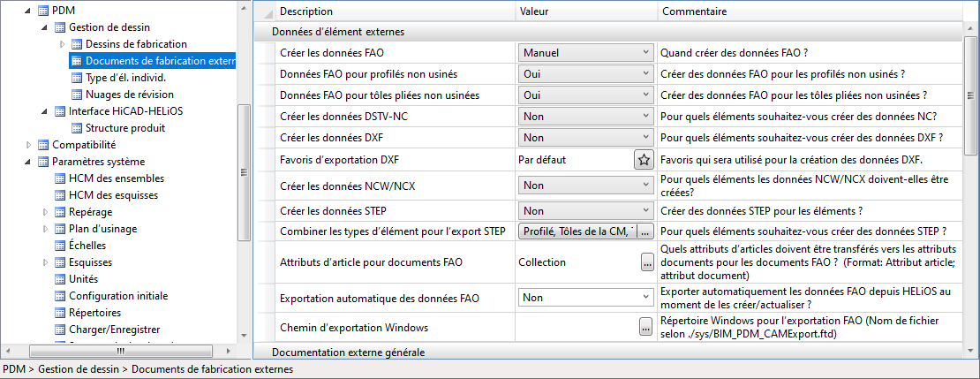Expand the Compatibilité tree node
Viewport: 980px width, 379px height.
coord(29,145)
